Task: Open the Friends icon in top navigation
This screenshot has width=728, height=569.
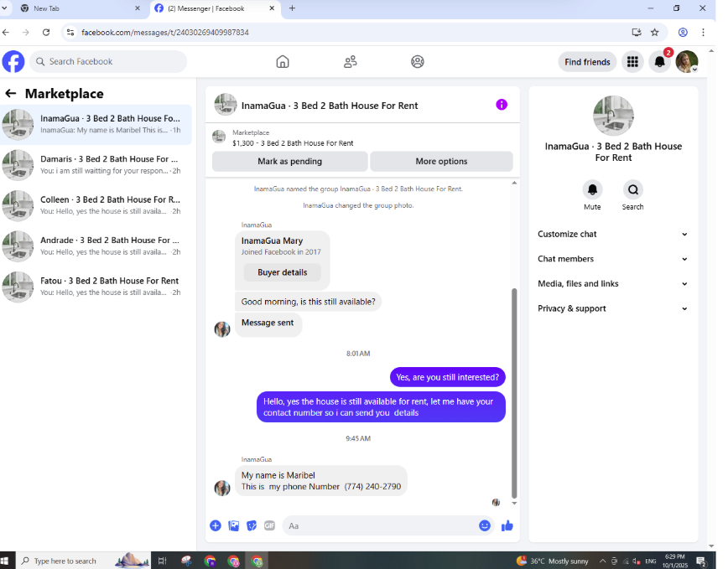Action: 350,62
